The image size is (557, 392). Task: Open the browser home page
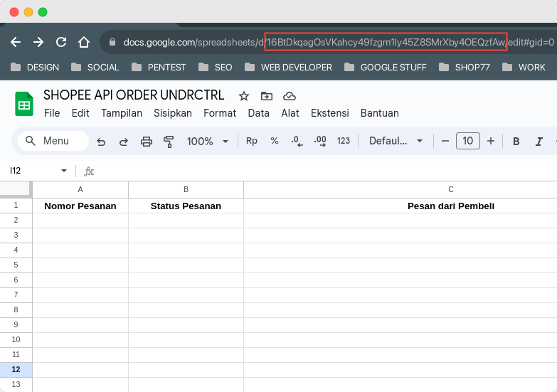pyautogui.click(x=84, y=42)
